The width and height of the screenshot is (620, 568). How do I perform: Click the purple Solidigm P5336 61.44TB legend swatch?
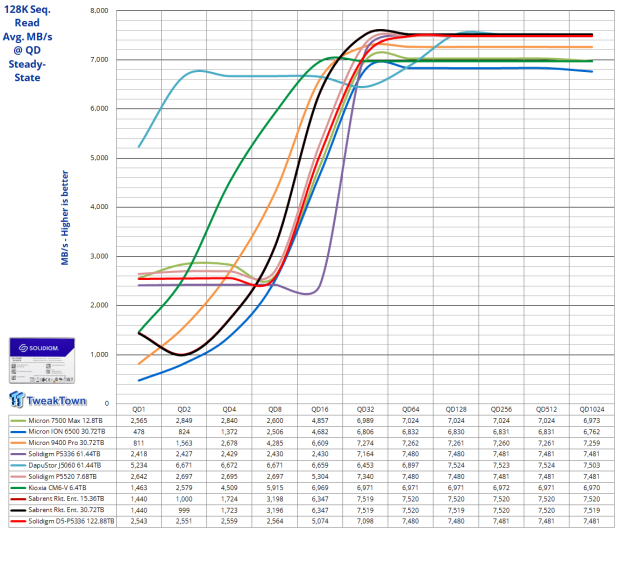tap(18, 454)
